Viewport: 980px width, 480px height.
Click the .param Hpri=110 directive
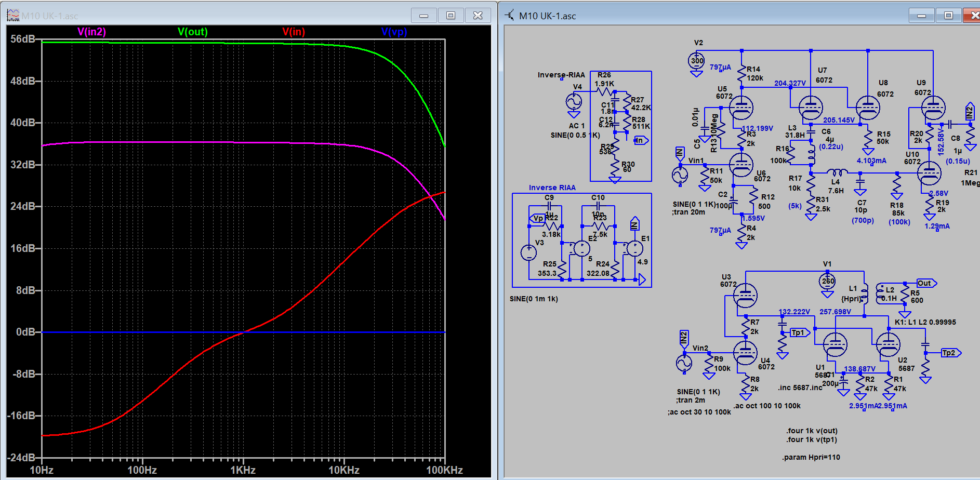811,457
